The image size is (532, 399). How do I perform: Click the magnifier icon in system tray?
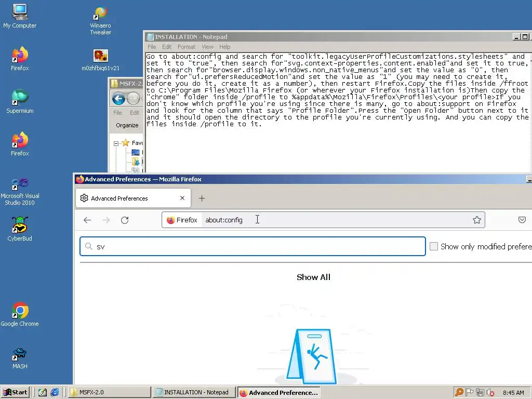point(459,392)
